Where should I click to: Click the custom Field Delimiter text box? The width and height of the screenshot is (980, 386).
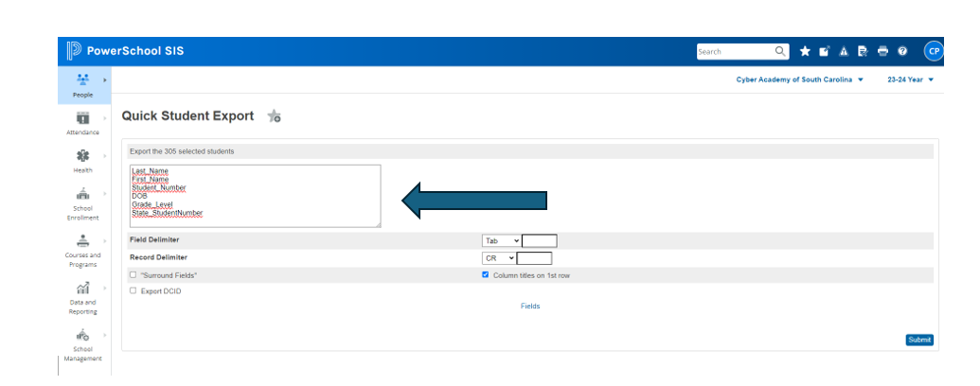tap(540, 240)
